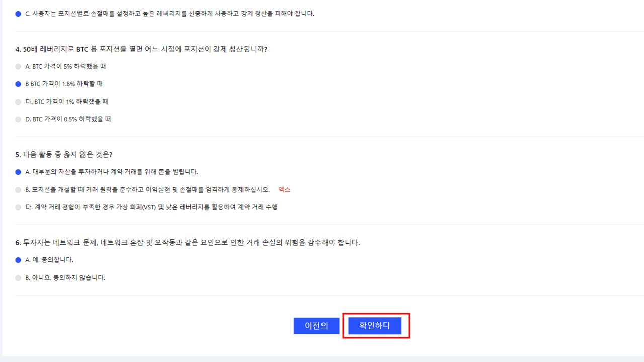The height and width of the screenshot is (362, 644).
Task: Click the 이전의 button
Action: click(316, 326)
